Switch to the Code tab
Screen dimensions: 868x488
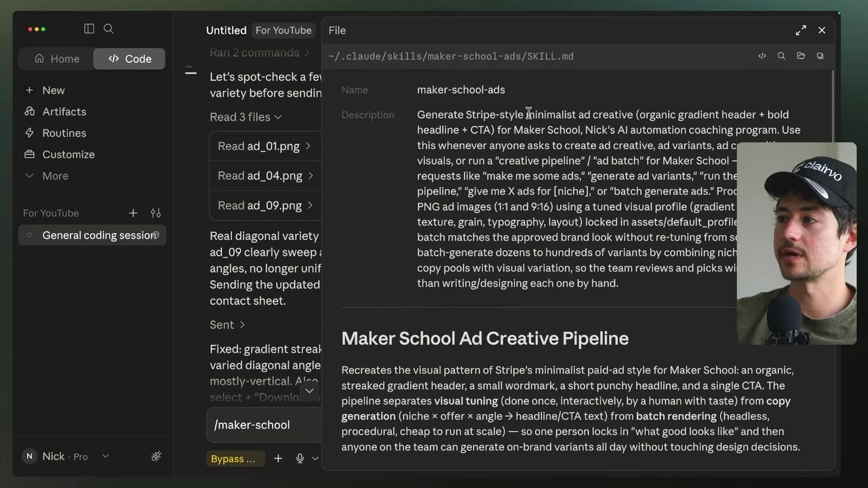tap(130, 59)
